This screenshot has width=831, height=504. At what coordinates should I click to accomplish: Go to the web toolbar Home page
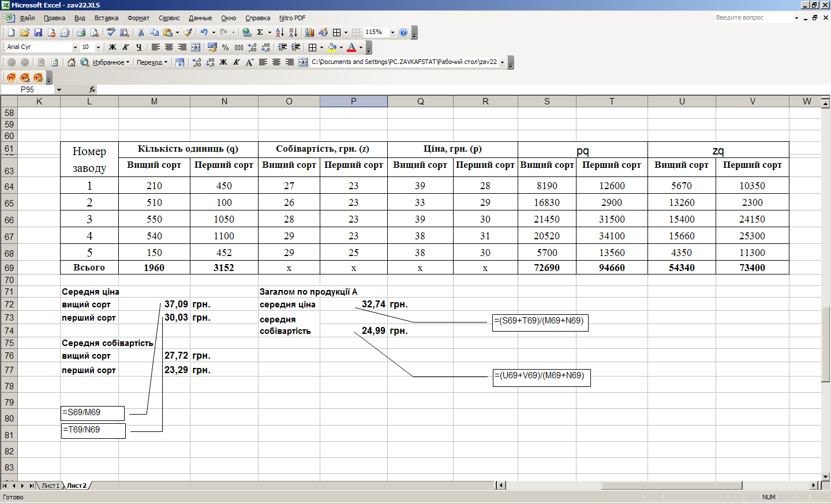[x=72, y=62]
